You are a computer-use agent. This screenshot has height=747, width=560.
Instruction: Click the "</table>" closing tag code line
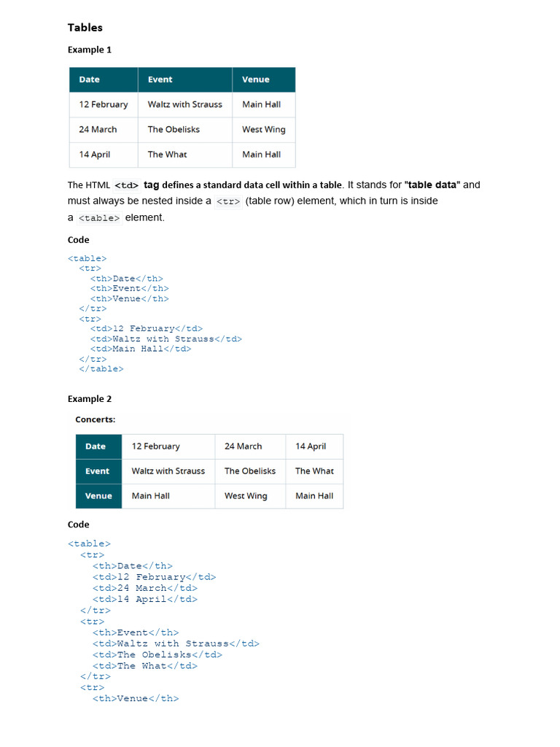pyautogui.click(x=101, y=368)
